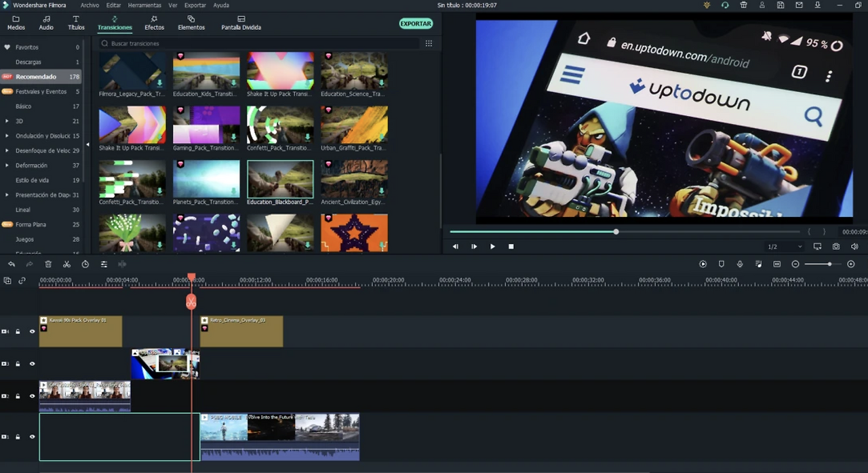The image size is (868, 473).
Task: Click the red playhead scissors marker
Action: click(191, 302)
